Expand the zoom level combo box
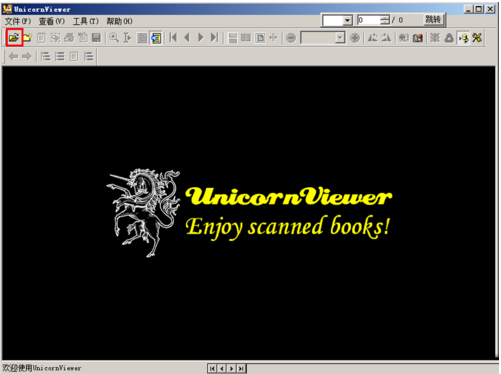This screenshot has width=501, height=374. pyautogui.click(x=340, y=38)
